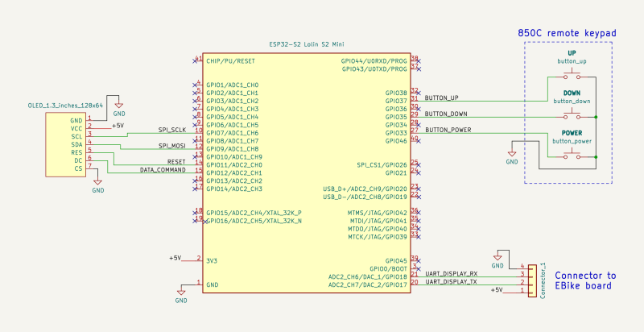Select the OLED_1.3_inches_128x64 display component
Image resolution: width=644 pixels, height=332 pixels.
click(x=66, y=144)
